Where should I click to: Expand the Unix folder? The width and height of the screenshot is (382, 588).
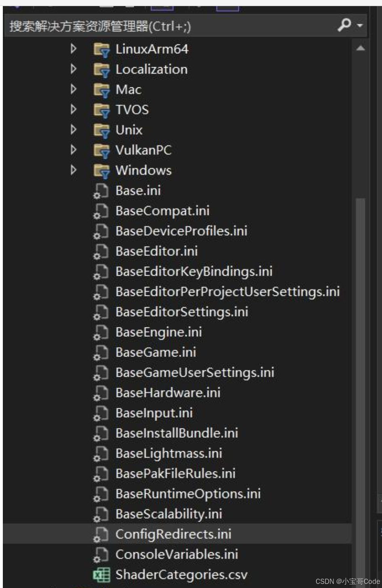tap(74, 130)
